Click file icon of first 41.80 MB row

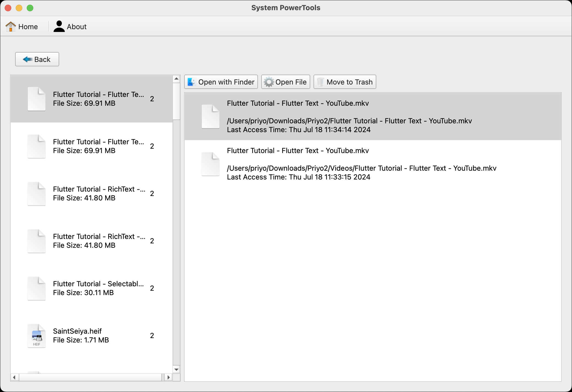click(37, 194)
